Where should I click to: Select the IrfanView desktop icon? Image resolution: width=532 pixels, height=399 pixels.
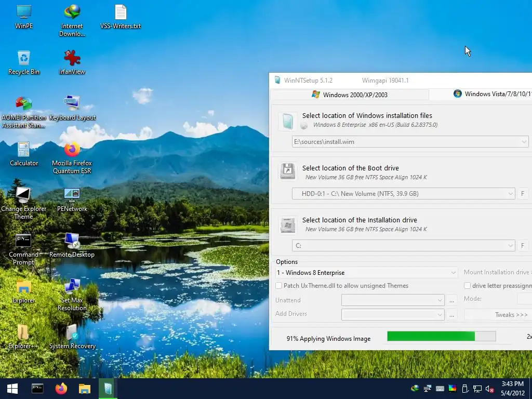[72, 62]
